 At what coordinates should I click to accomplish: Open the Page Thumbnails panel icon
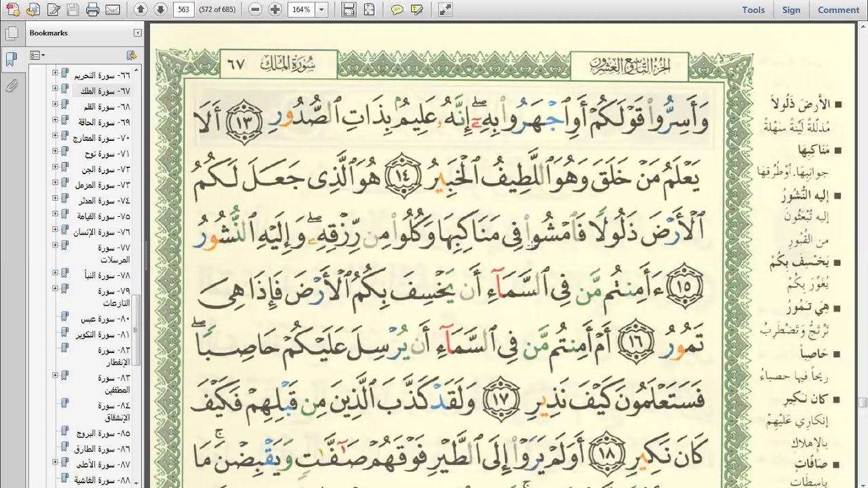11,34
